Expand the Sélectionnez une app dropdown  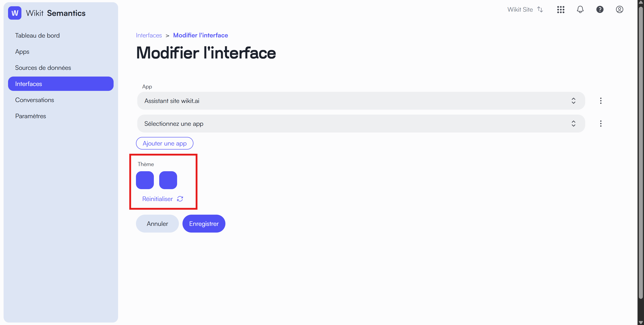pos(361,124)
